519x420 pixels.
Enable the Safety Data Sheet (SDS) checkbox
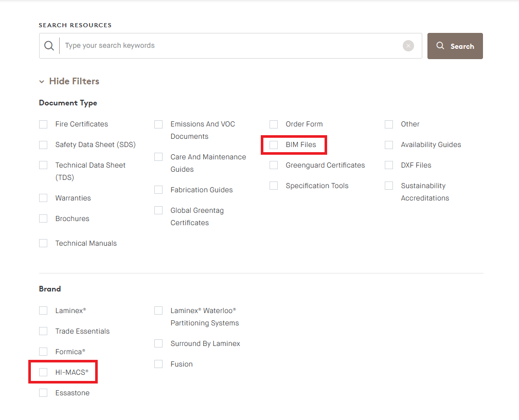coord(43,144)
